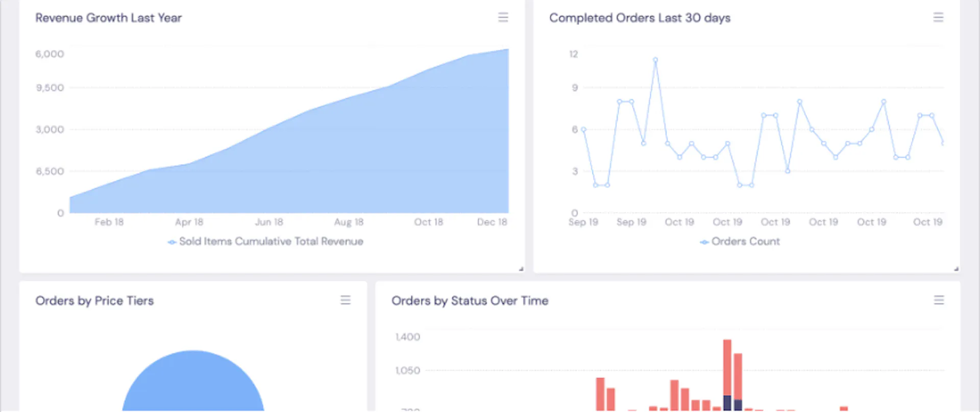This screenshot has width=980, height=412.
Task: Click resize handle of Completed Orders card
Action: click(956, 269)
